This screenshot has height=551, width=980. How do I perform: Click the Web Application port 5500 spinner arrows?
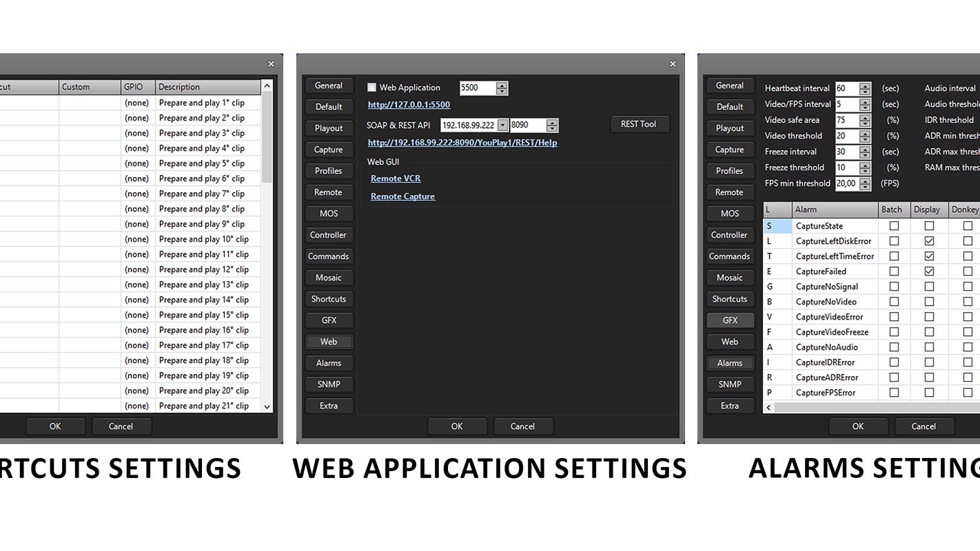click(502, 88)
